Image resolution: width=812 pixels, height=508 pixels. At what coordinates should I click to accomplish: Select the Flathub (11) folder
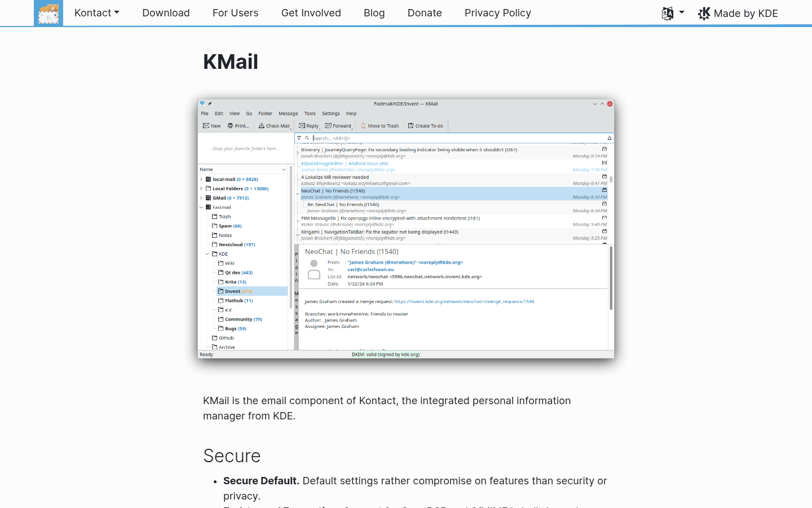click(236, 301)
